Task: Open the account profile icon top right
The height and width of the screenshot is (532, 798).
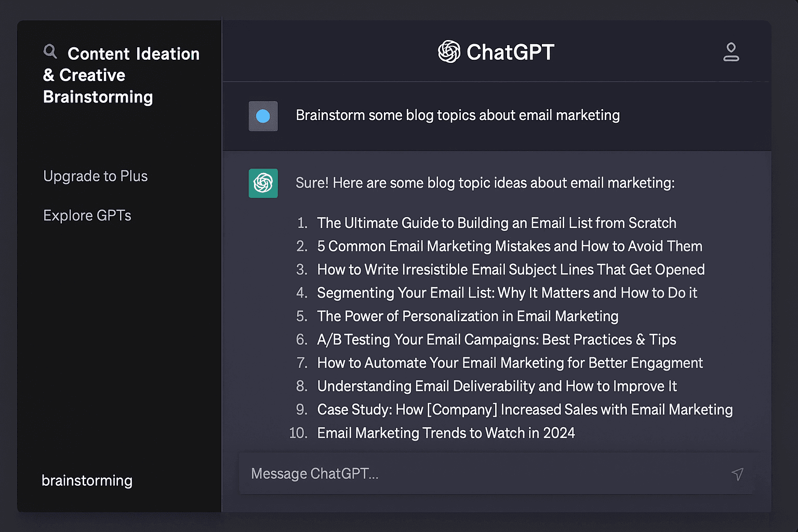Action: coord(731,52)
